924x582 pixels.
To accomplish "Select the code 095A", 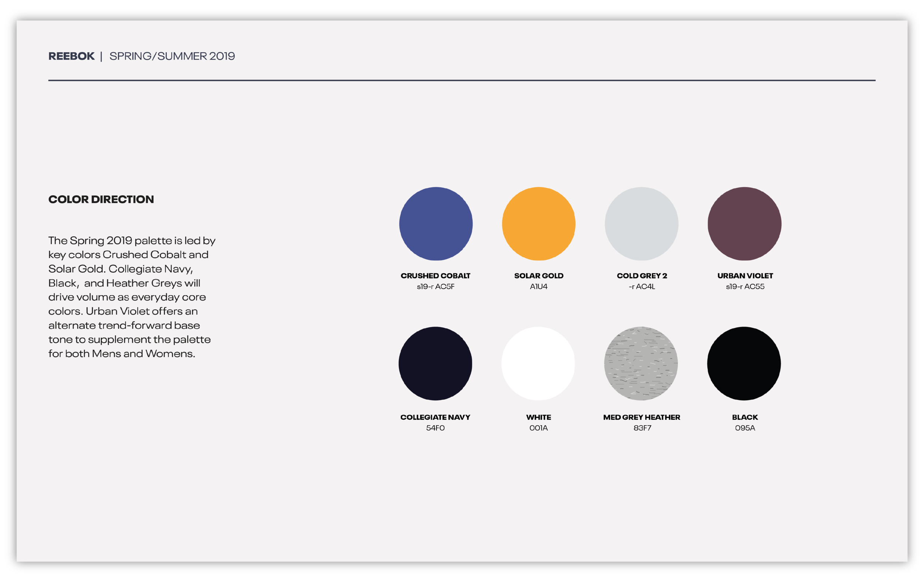I will tap(745, 428).
